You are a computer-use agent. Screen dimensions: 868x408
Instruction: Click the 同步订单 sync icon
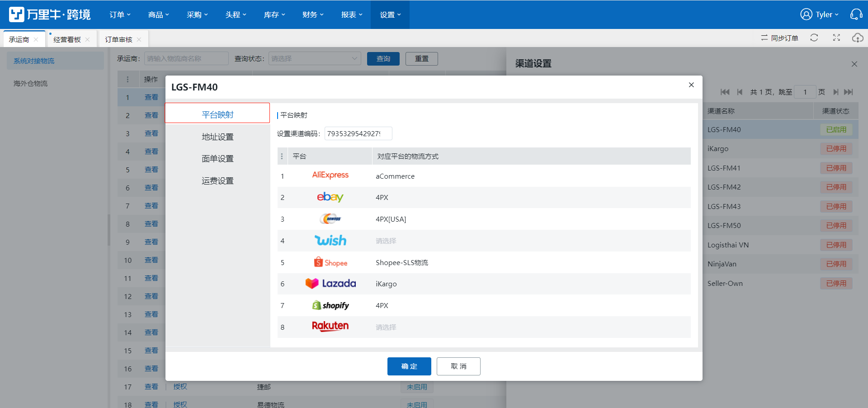click(764, 38)
